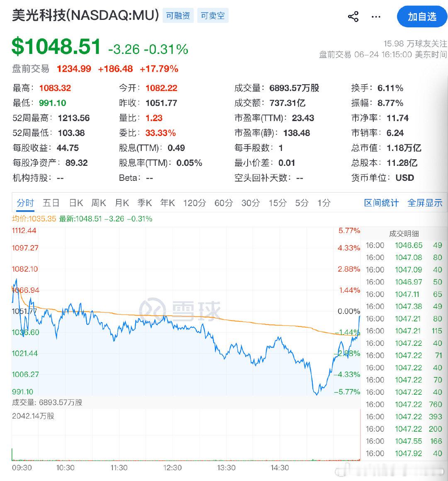
Task: Select the 分时 chart tab
Action: [25, 203]
